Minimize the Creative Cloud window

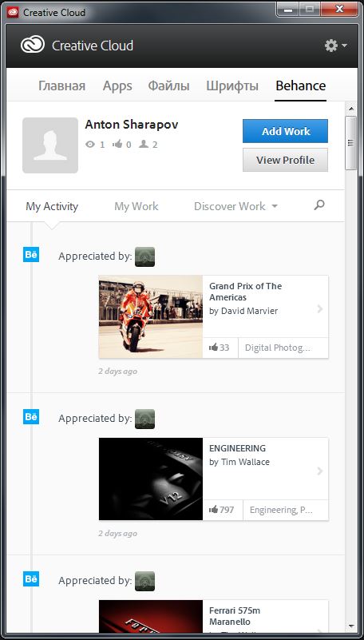(289, 10)
